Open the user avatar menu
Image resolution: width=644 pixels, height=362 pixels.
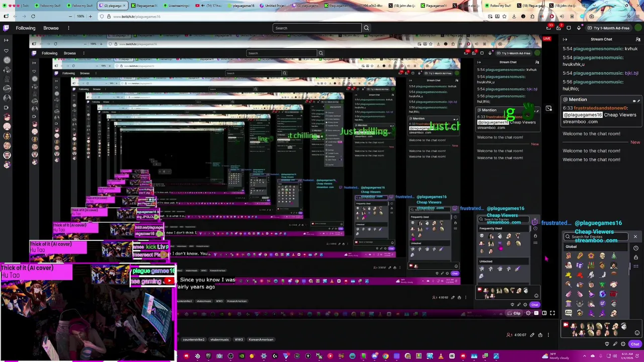[638, 28]
